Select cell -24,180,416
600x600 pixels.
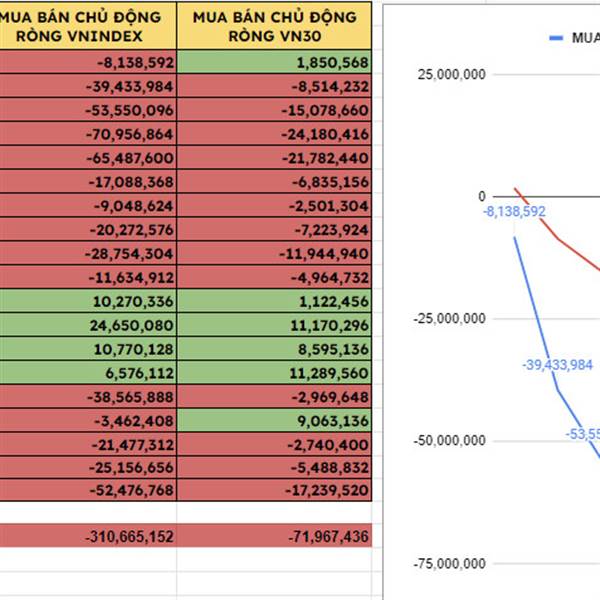pyautogui.click(x=274, y=134)
